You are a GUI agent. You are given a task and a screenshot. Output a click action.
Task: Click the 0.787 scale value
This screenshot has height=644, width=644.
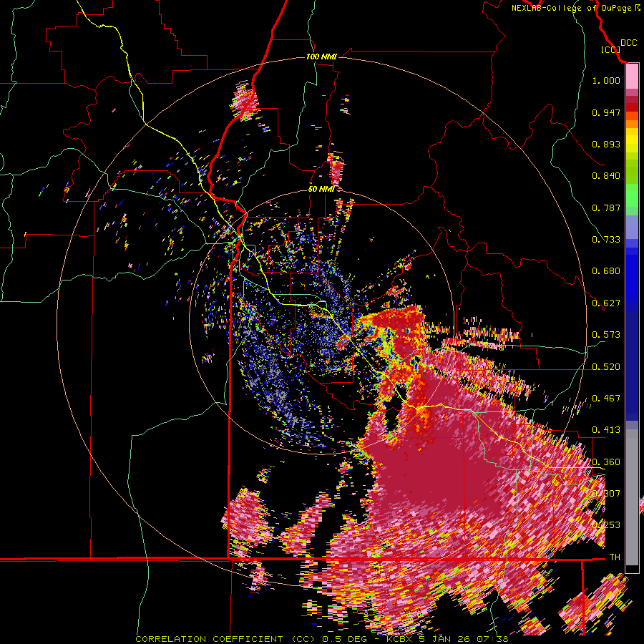[x=606, y=208]
